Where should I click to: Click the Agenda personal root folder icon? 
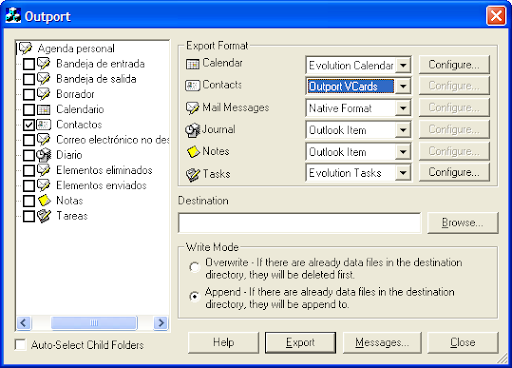tap(25, 48)
